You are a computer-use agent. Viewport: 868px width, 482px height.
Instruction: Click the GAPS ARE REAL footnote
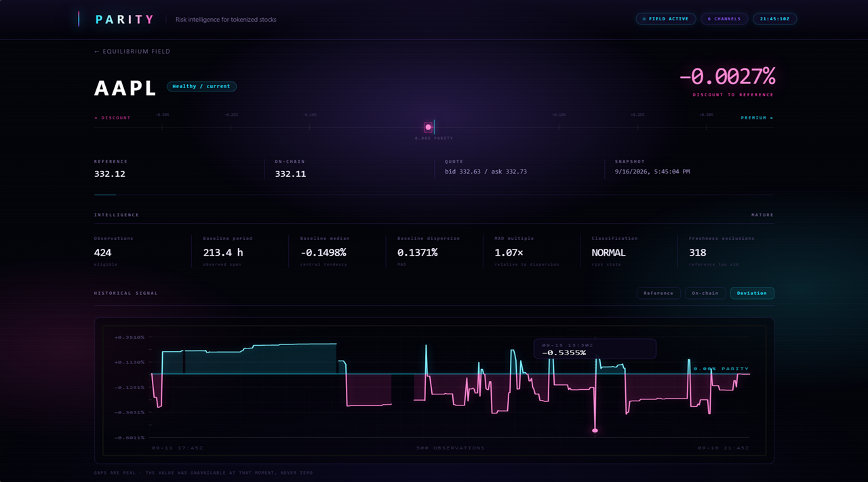pyautogui.click(x=203, y=473)
